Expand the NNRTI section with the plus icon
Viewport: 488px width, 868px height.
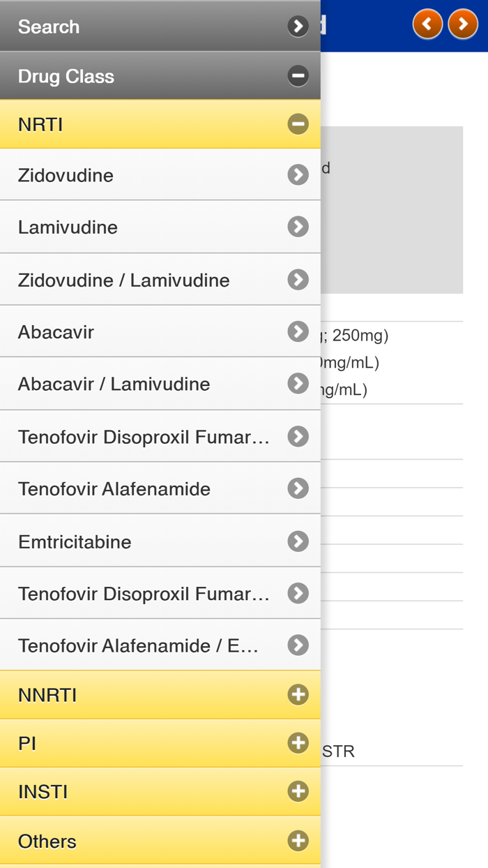point(298,694)
